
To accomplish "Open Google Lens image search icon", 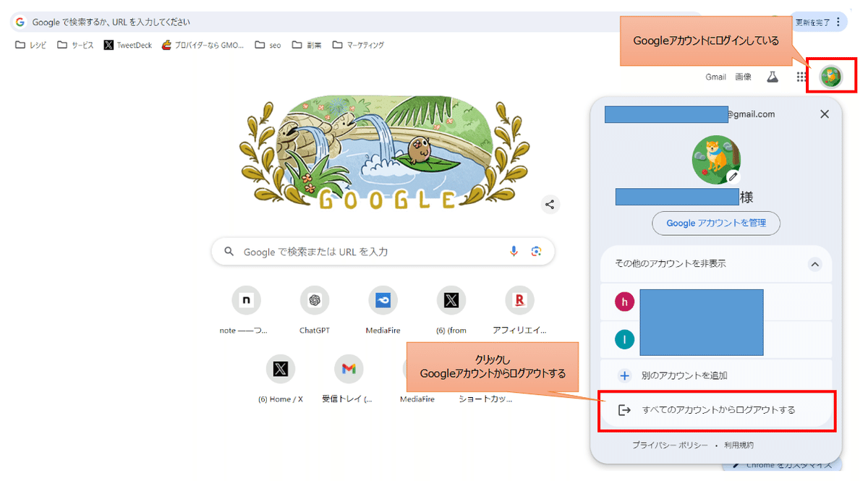I will [536, 252].
